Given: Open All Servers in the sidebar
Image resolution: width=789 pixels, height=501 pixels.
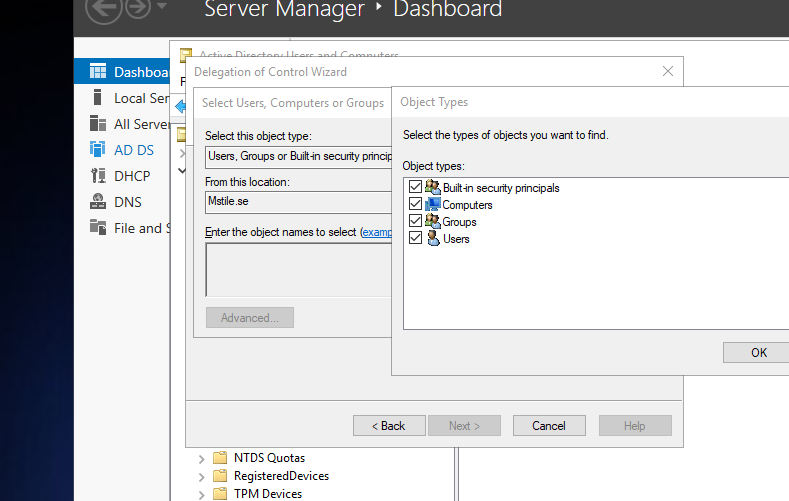Looking at the screenshot, I should tap(122, 124).
